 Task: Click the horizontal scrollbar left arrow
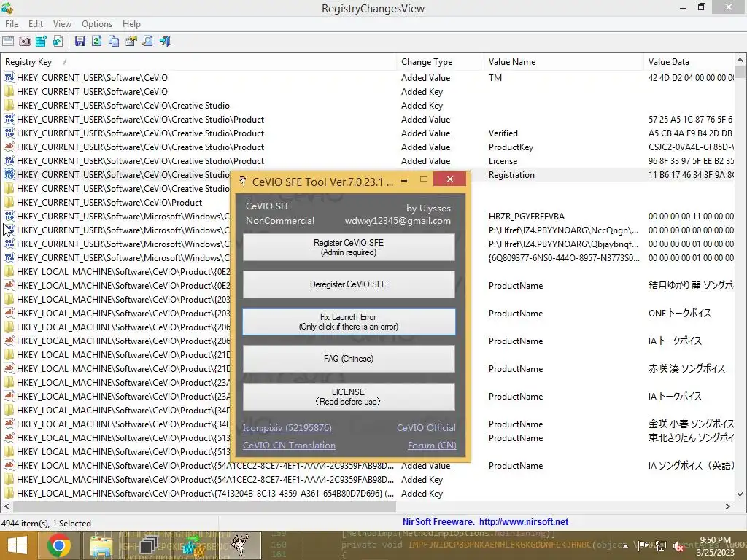coord(7,506)
